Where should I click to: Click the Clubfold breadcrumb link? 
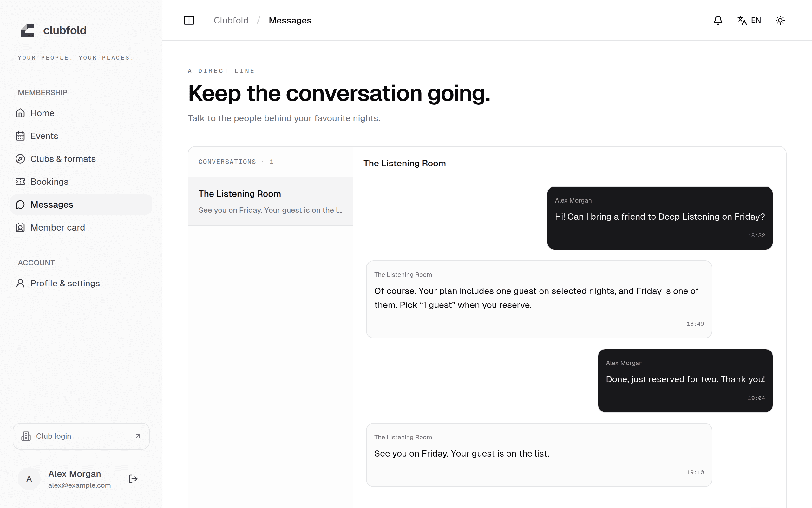[231, 21]
